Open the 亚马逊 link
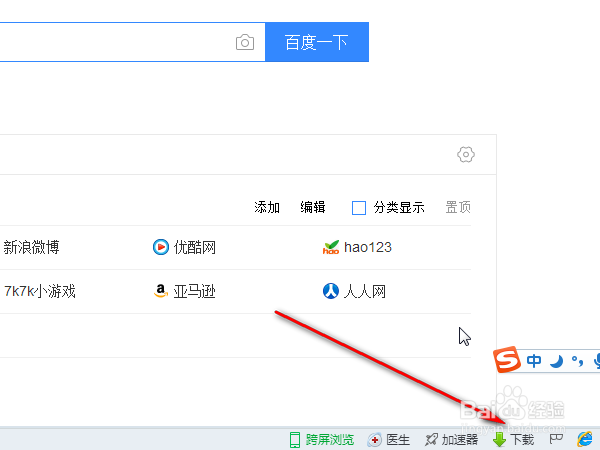The width and height of the screenshot is (600, 450). point(195,291)
